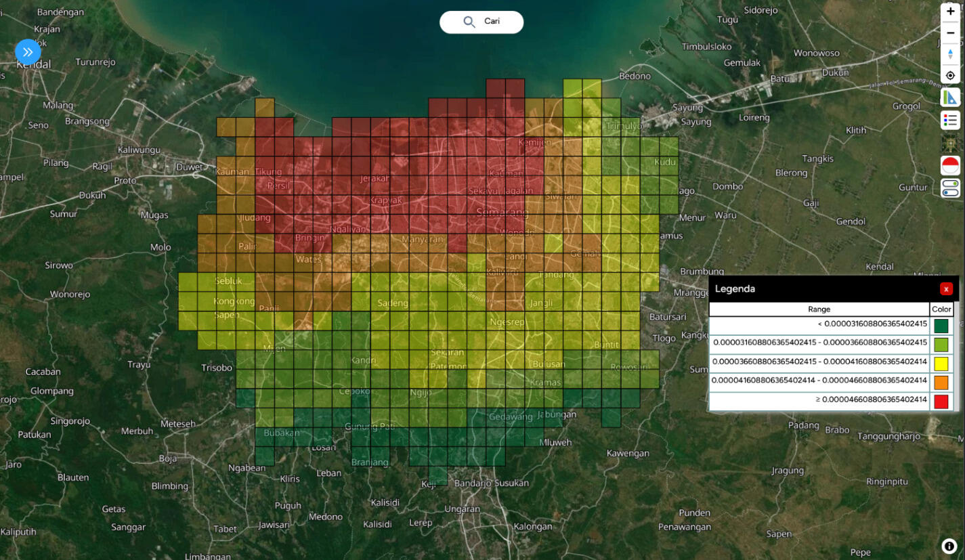Switch basemap via satellite thumbnail

click(950, 143)
